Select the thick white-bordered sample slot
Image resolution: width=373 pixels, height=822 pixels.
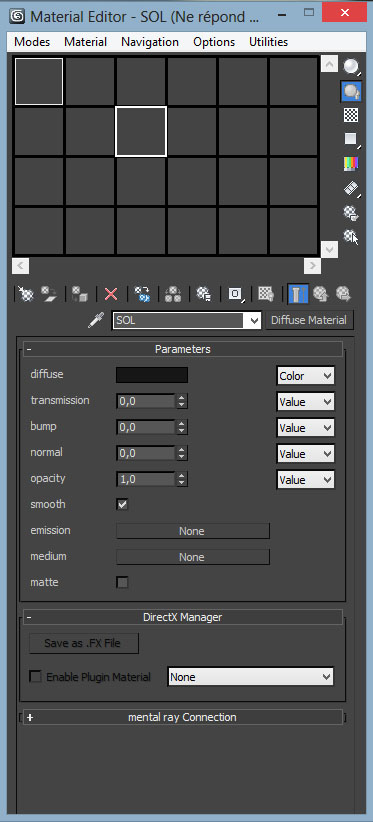pyautogui.click(x=141, y=131)
